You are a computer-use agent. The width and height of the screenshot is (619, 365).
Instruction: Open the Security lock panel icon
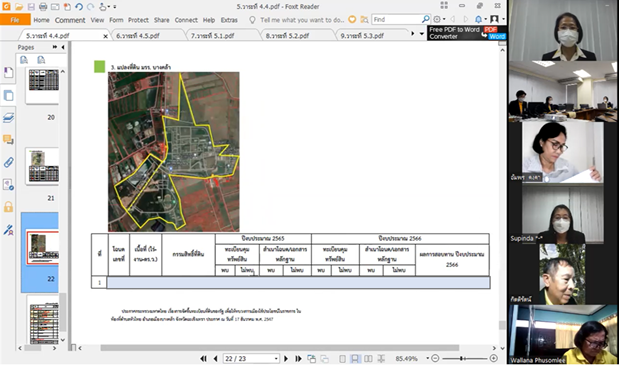coord(8,207)
